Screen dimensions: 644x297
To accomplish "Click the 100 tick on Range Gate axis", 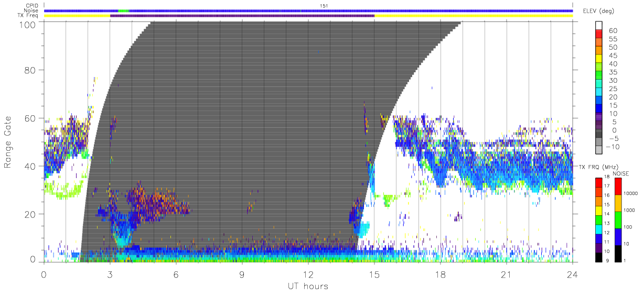I will (x=27, y=24).
